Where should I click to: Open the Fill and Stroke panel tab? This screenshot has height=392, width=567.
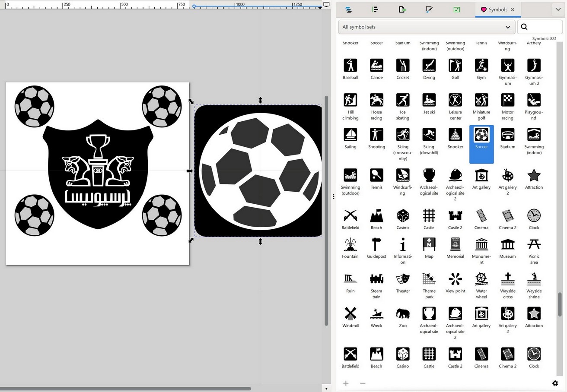[429, 9]
